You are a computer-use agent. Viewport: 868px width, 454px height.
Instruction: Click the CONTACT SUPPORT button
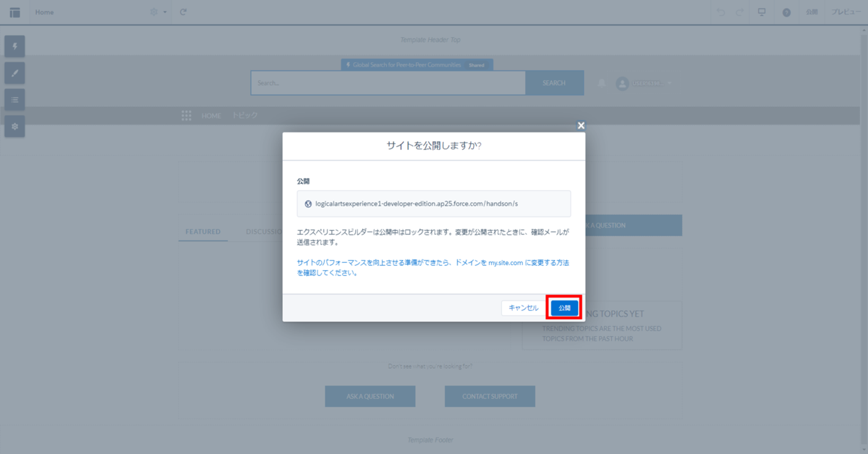click(x=490, y=396)
